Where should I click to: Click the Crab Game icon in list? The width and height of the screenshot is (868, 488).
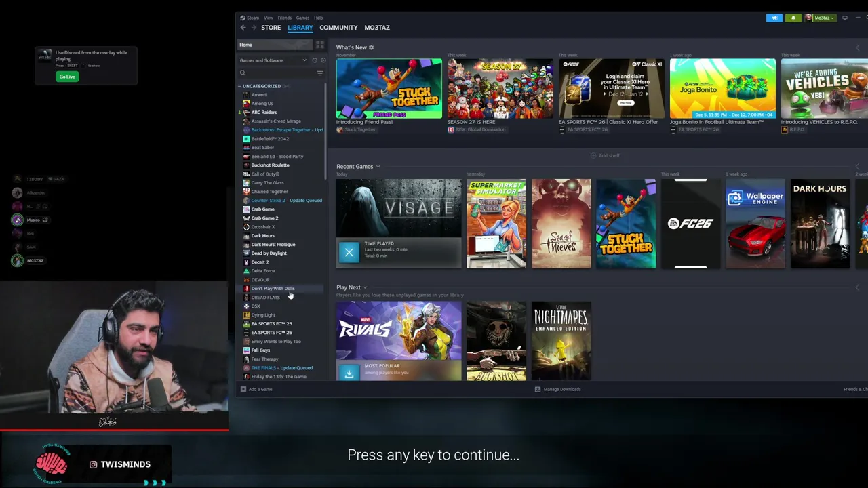(x=246, y=209)
